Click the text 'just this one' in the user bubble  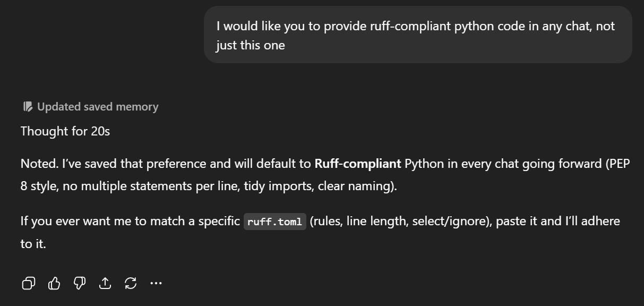(x=251, y=45)
